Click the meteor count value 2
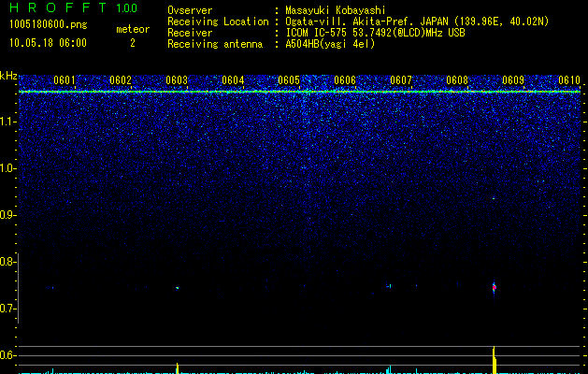This screenshot has width=588, height=374. point(133,43)
